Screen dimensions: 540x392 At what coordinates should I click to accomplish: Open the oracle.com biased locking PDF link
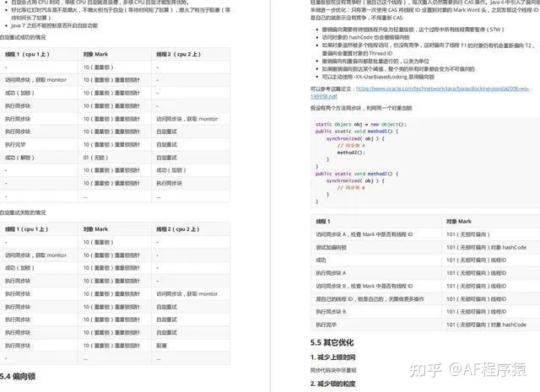[420, 92]
